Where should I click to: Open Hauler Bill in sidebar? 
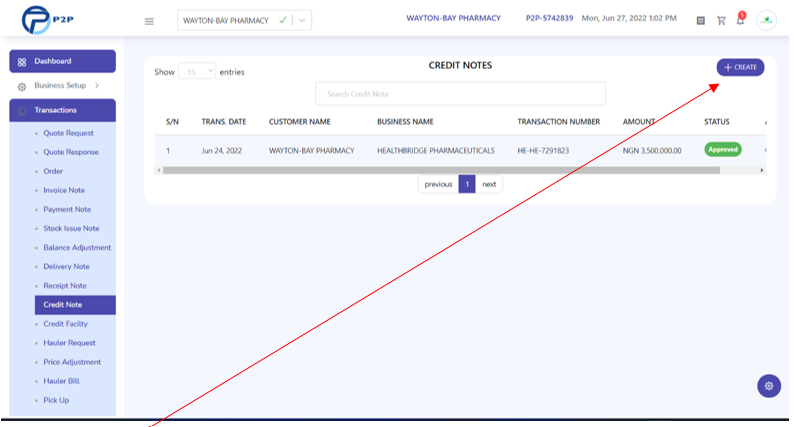pyautogui.click(x=61, y=381)
